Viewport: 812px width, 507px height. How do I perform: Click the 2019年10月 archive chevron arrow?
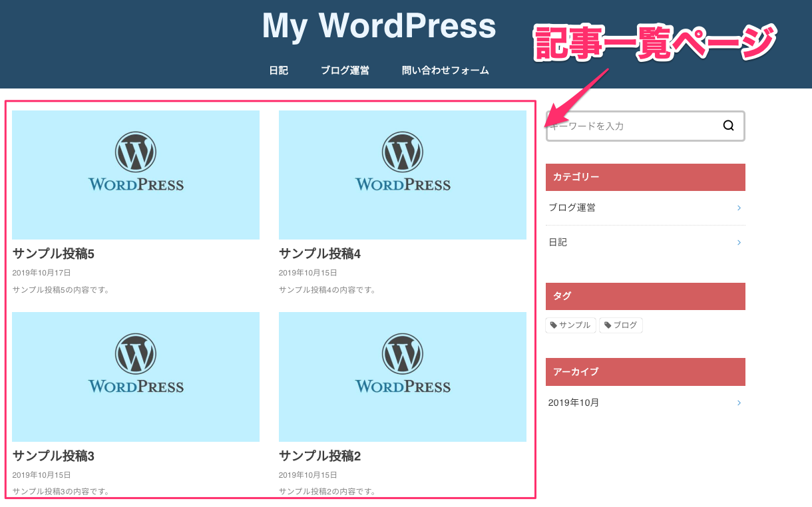(x=739, y=403)
